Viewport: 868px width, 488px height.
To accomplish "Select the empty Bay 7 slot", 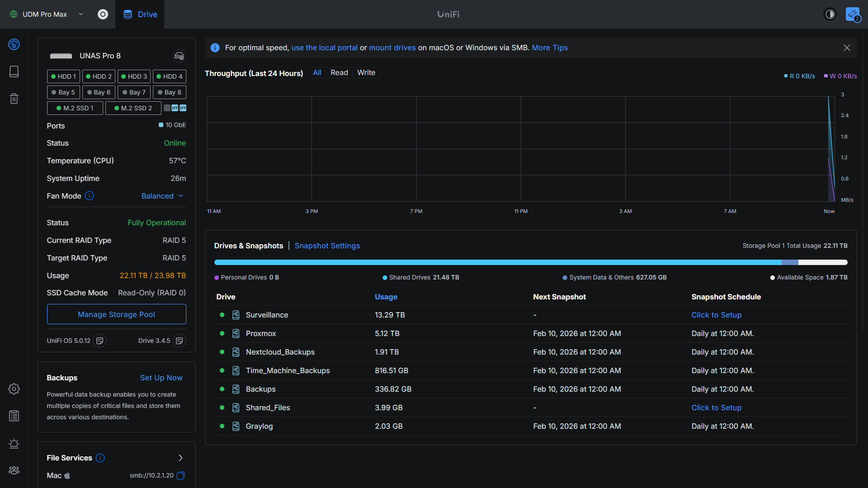I will pyautogui.click(x=134, y=92).
